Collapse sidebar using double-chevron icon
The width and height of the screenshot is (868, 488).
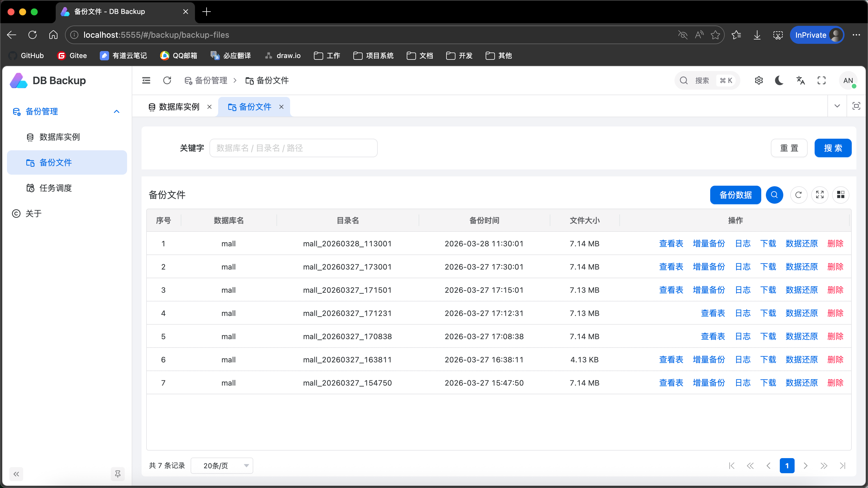(16, 474)
